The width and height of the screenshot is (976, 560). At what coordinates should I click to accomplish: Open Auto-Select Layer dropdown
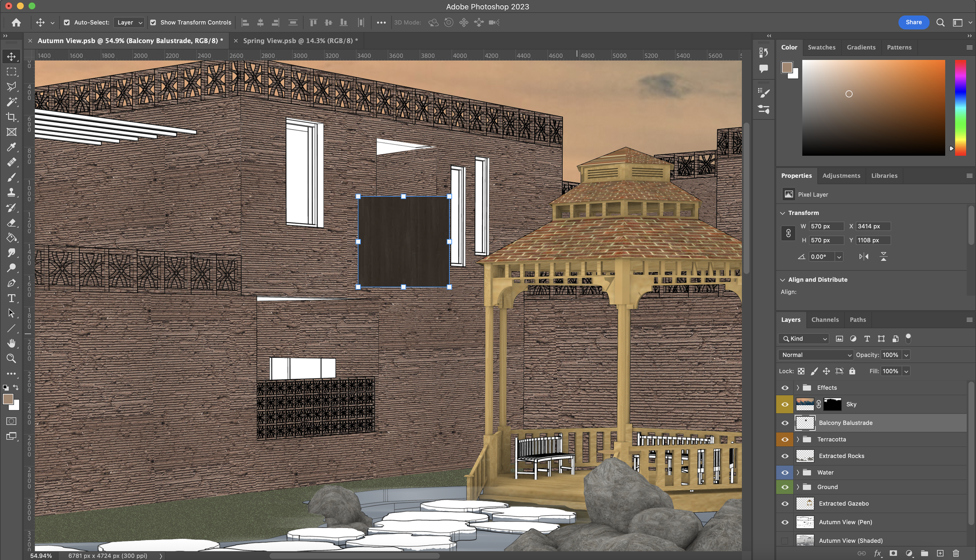tap(129, 23)
